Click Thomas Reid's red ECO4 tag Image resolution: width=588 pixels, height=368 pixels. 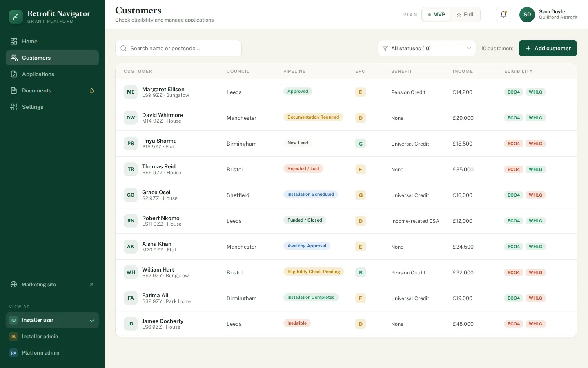click(x=514, y=169)
